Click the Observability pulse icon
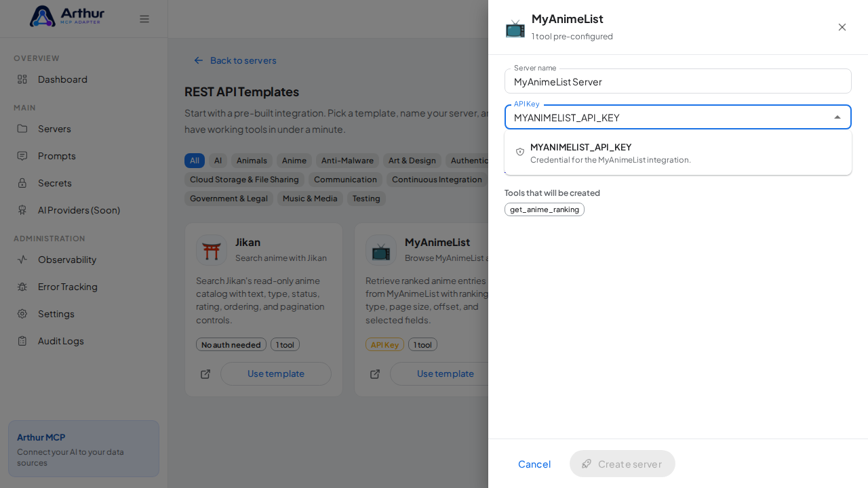 tap(22, 260)
